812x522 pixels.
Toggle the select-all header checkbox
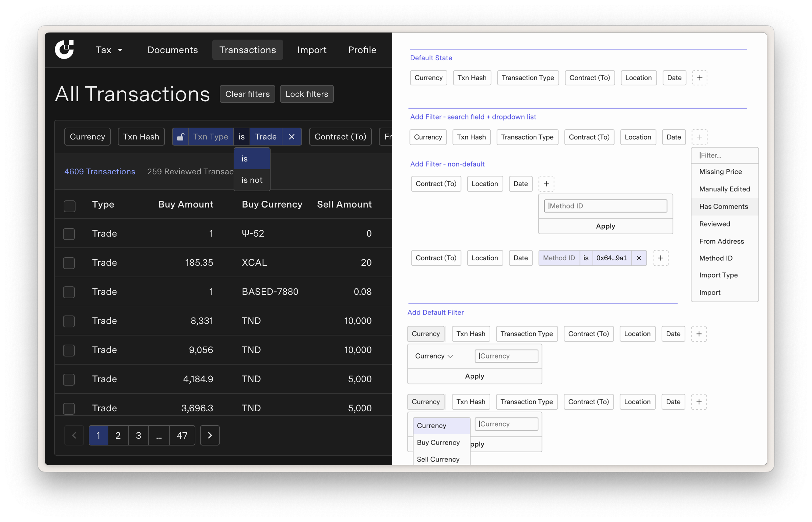69,206
